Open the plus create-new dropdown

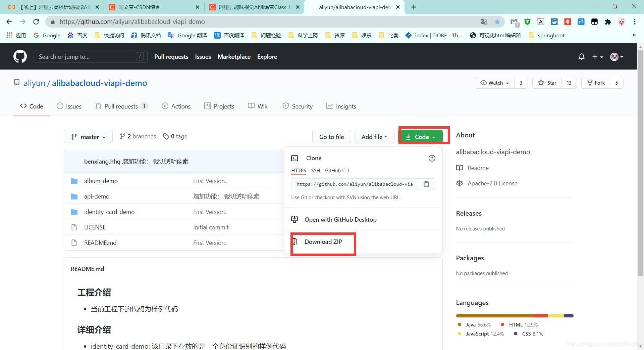[x=597, y=57]
